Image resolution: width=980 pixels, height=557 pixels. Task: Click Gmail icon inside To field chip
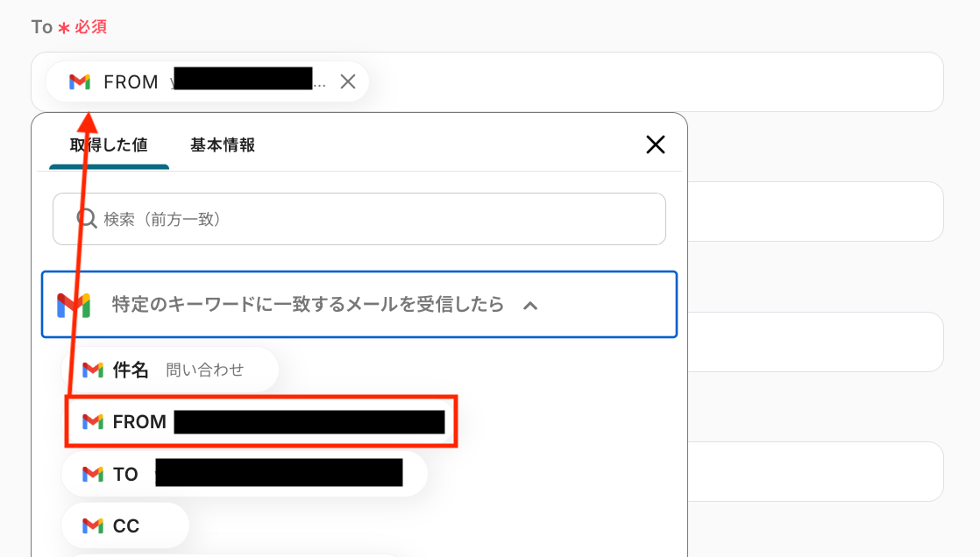(80, 81)
